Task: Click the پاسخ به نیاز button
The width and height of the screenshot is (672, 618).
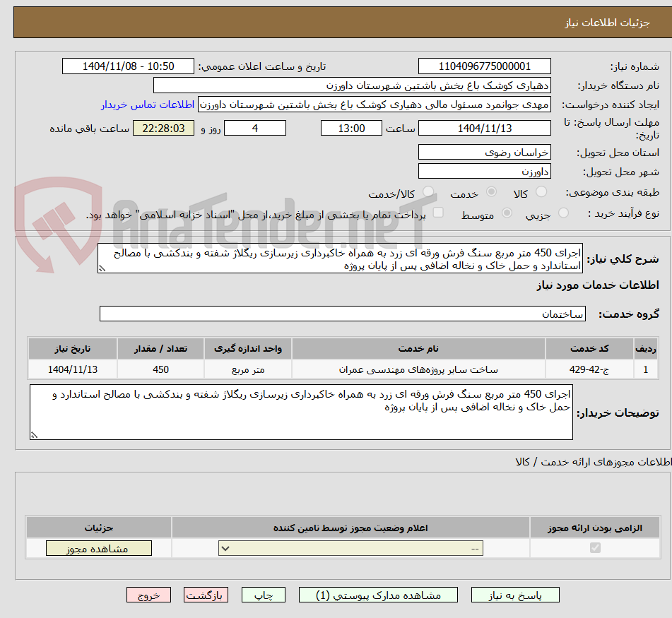Action: click(515, 595)
